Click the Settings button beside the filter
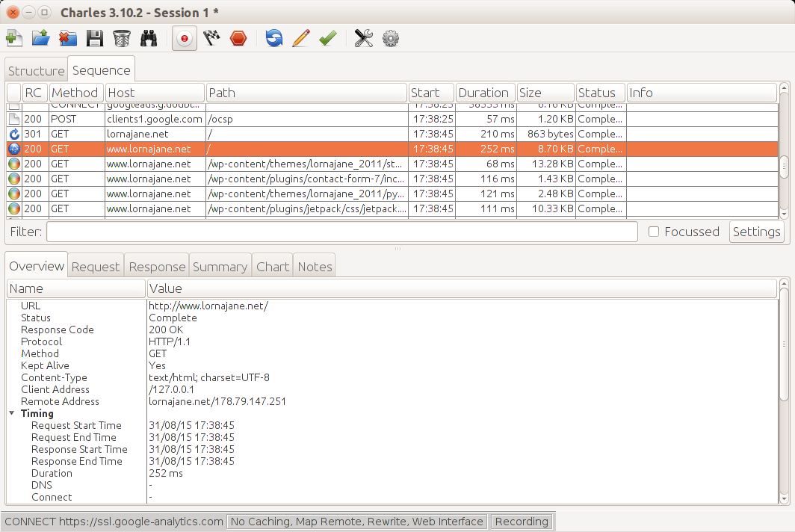Viewport: 795px width, 532px height. [756, 232]
